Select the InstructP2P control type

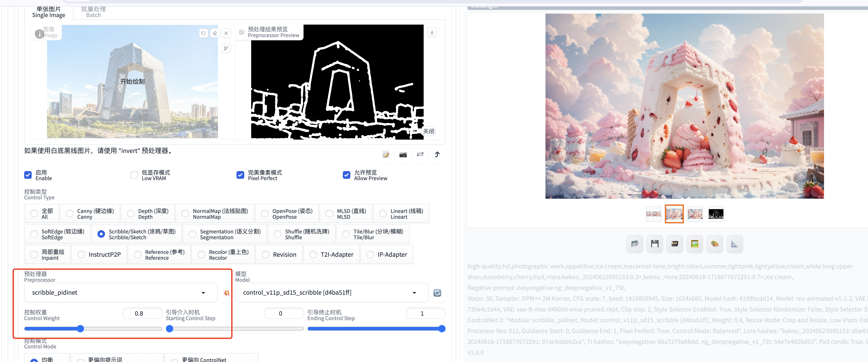pyautogui.click(x=99, y=255)
